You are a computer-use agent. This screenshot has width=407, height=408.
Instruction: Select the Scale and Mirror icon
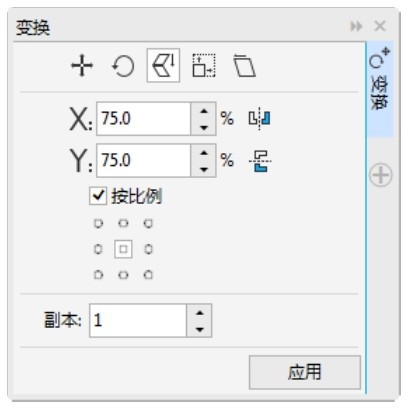(163, 65)
